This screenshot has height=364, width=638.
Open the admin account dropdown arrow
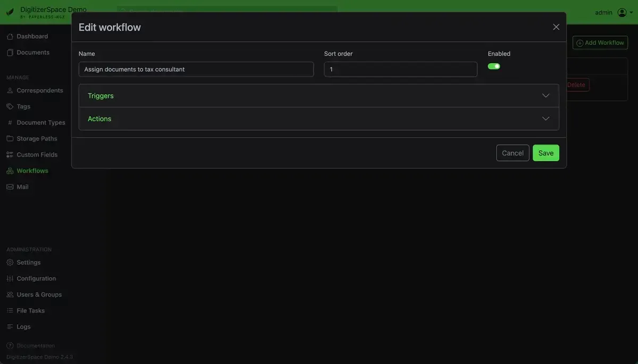coord(631,13)
